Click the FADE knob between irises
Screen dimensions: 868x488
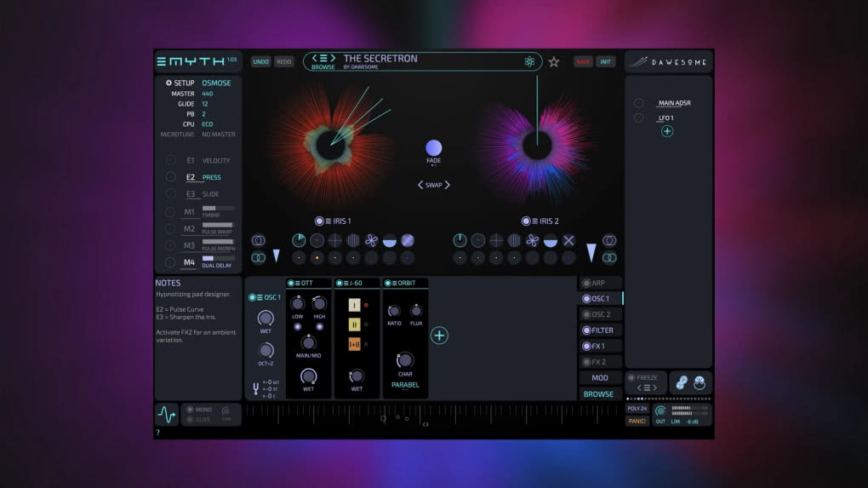point(433,148)
